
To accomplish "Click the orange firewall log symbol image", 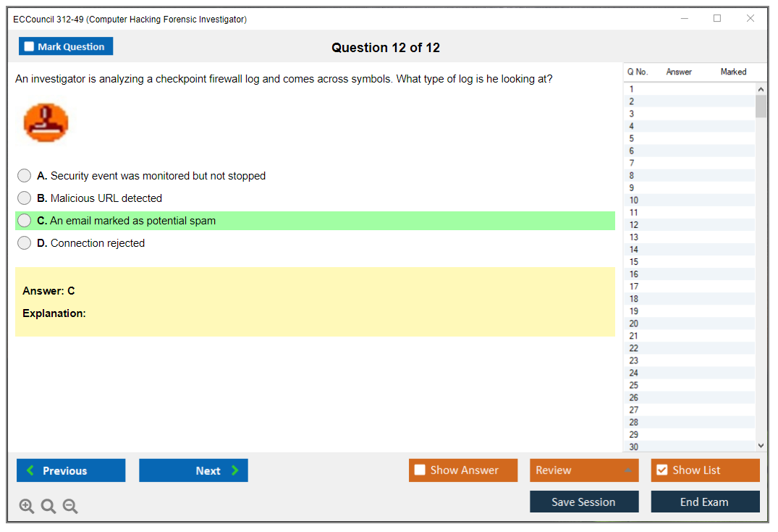I will tap(46, 122).
